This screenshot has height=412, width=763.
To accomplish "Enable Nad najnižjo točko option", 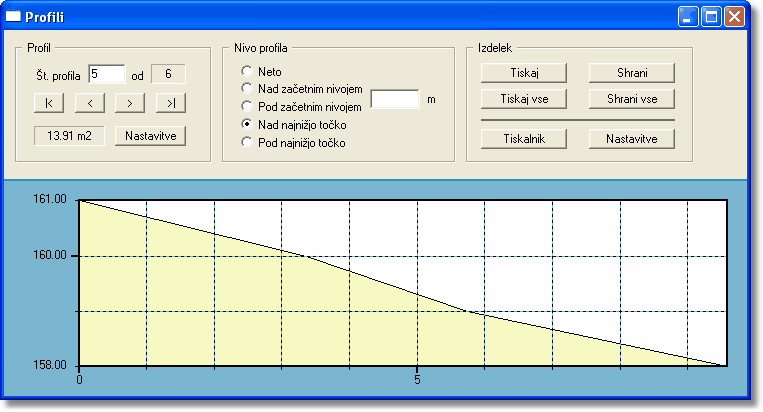I will pos(247,124).
